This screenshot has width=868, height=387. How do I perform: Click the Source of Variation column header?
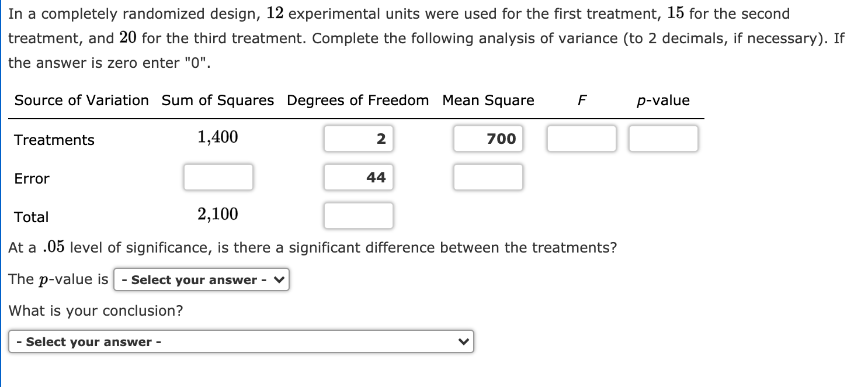coord(81,100)
